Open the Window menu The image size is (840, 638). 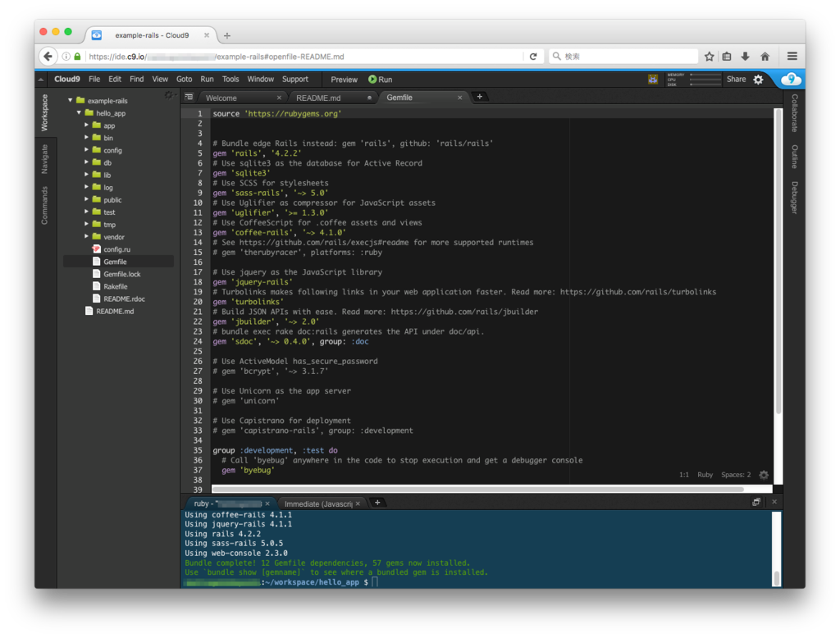260,80
